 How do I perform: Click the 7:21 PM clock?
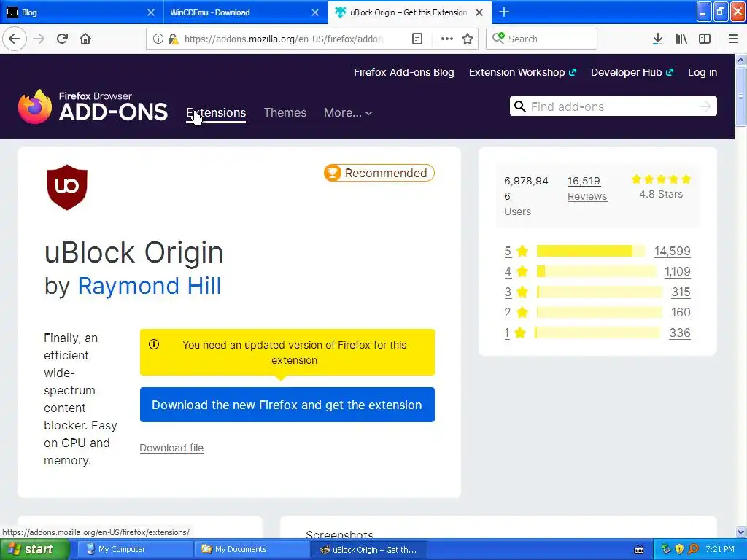click(x=720, y=550)
